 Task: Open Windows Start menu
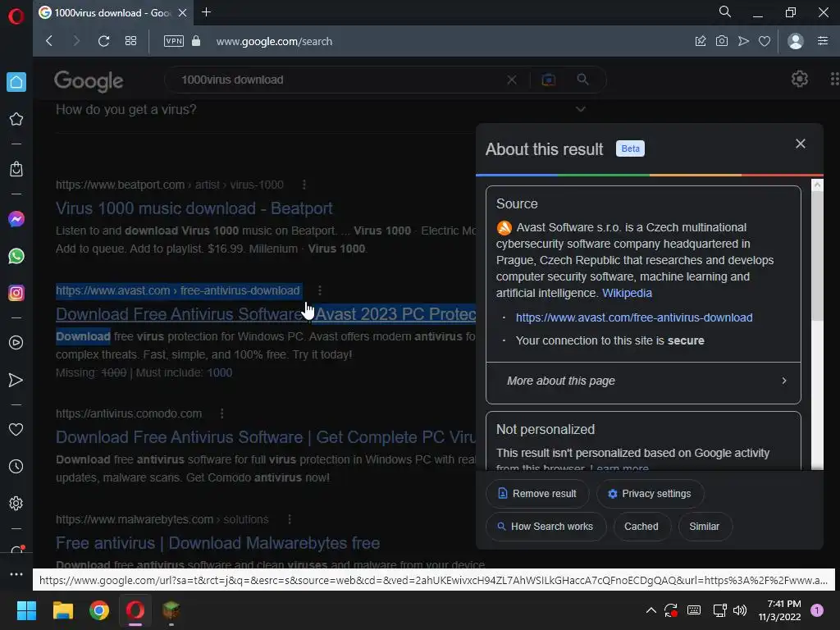27,610
